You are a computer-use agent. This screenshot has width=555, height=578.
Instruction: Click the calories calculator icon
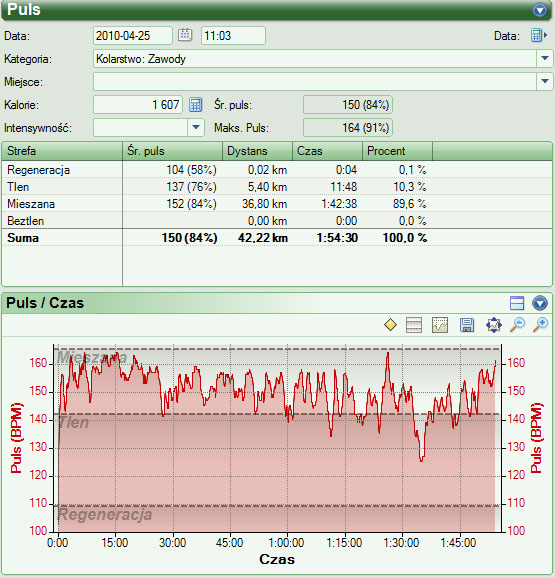click(195, 105)
